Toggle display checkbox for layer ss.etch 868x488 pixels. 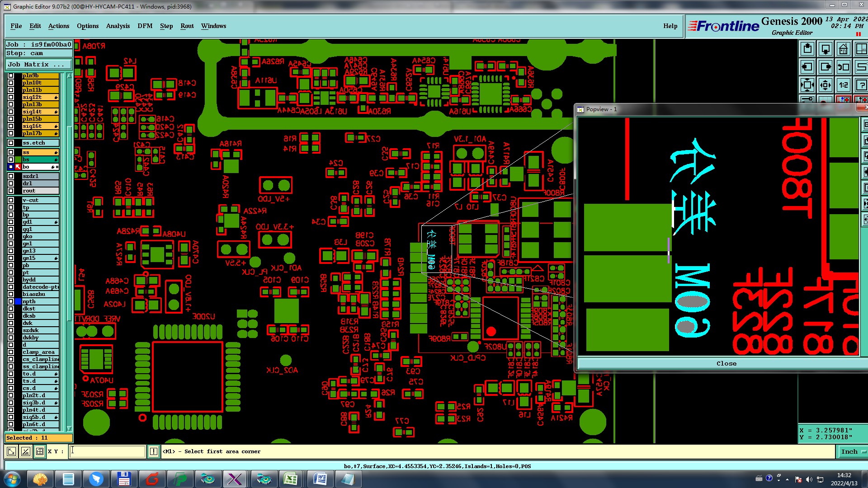click(x=11, y=143)
